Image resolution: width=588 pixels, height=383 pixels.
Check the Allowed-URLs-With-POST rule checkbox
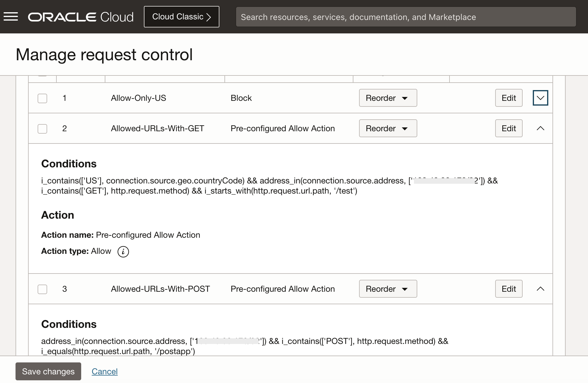coord(42,289)
